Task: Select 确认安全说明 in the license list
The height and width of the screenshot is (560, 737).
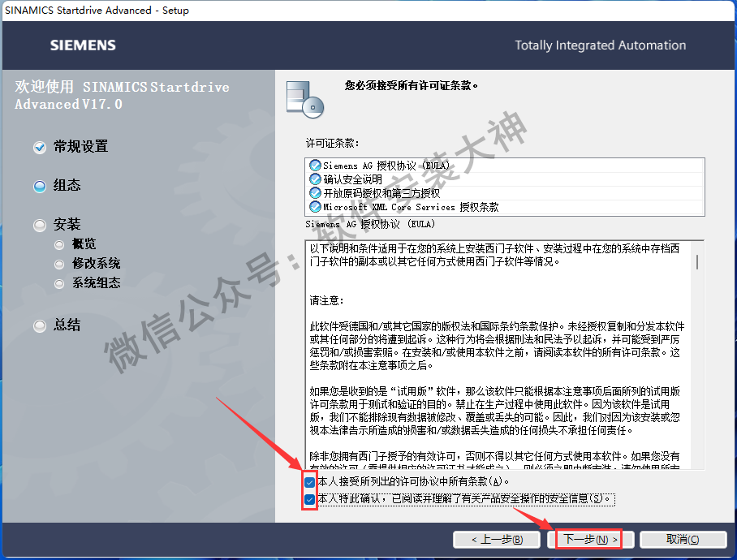Action: tap(504, 179)
